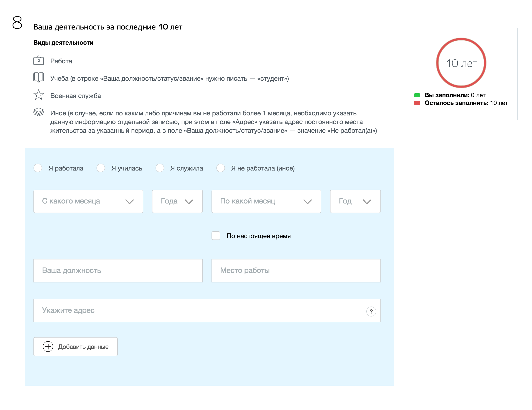
Task: Open the «Года» start year dropdown
Action: 177,201
